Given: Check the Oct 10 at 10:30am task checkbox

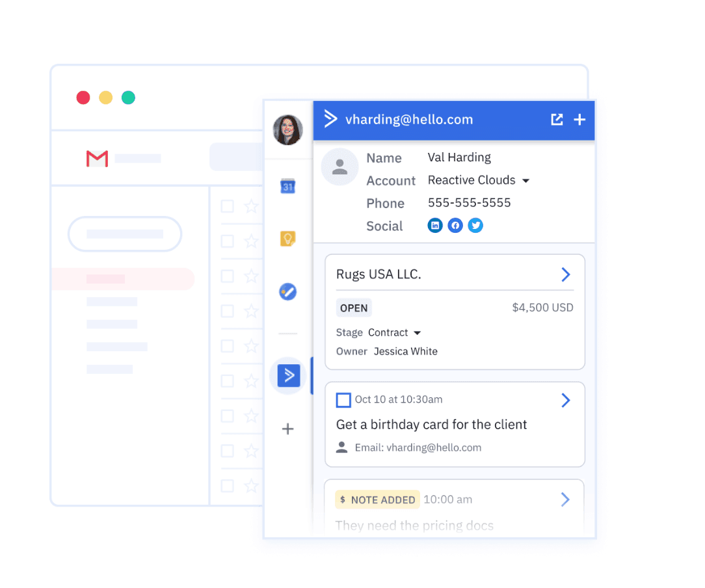Looking at the screenshot, I should [343, 400].
